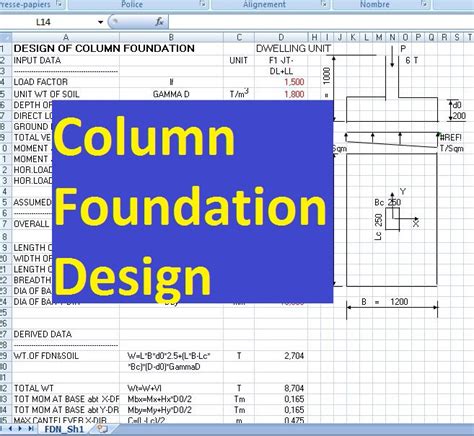The image size is (474, 436).
Task: Open the Nombre group dialog launcher
Action: click(424, 4)
